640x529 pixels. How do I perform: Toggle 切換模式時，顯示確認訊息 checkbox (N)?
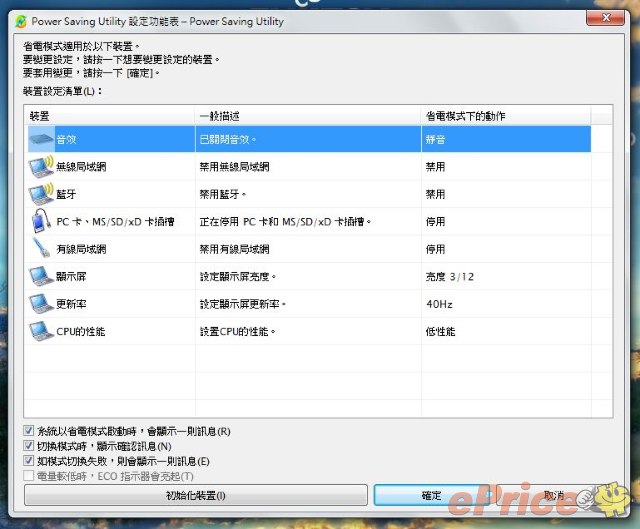(x=29, y=446)
